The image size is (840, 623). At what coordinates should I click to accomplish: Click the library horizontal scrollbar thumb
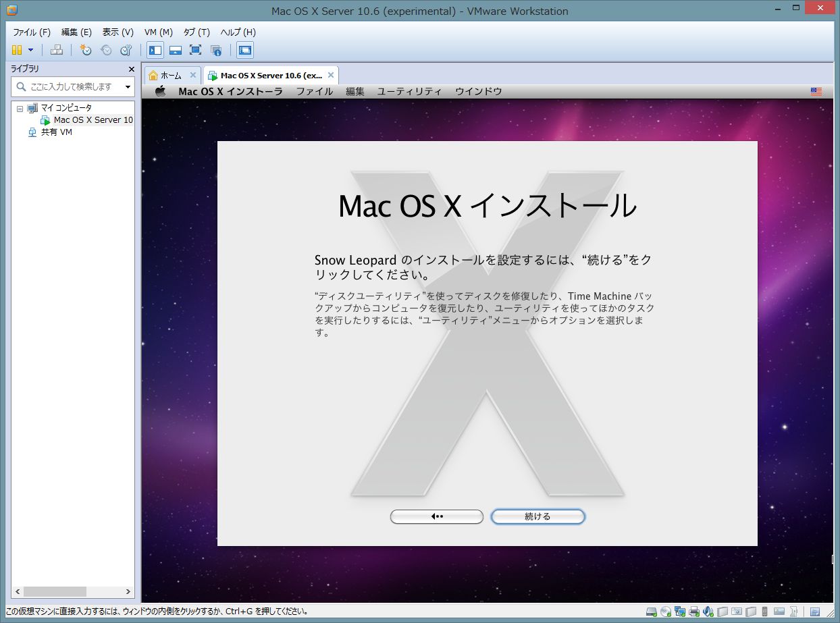(x=55, y=591)
